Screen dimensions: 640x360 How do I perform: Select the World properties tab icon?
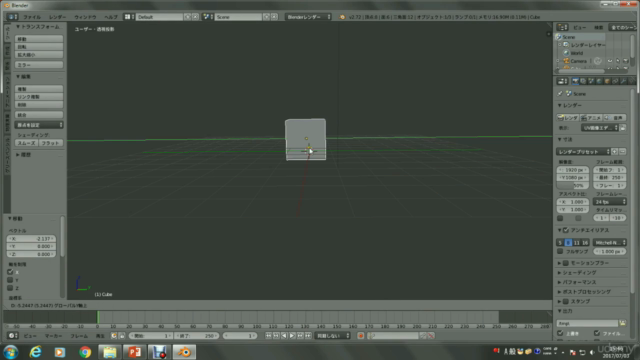pos(599,81)
